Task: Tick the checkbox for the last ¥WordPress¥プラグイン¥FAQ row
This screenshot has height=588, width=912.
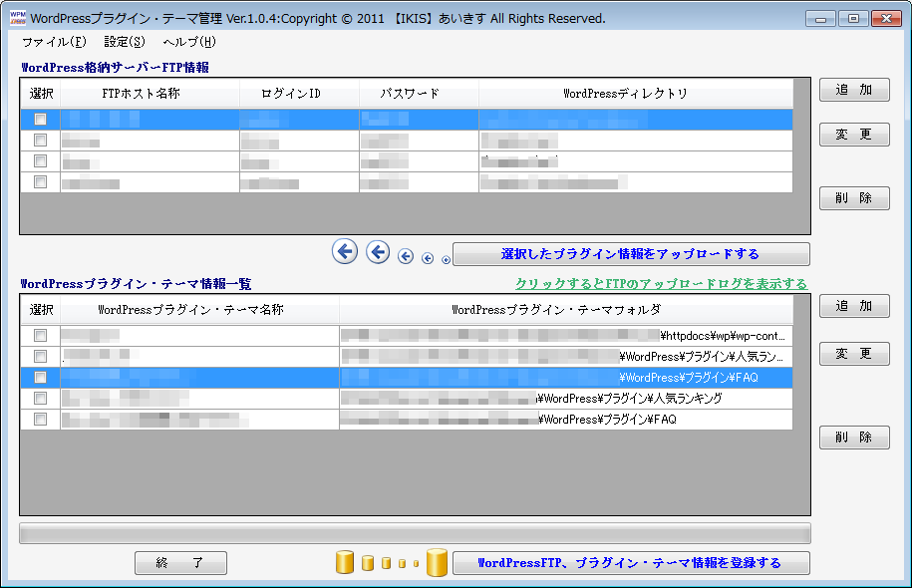Action: pyautogui.click(x=40, y=420)
